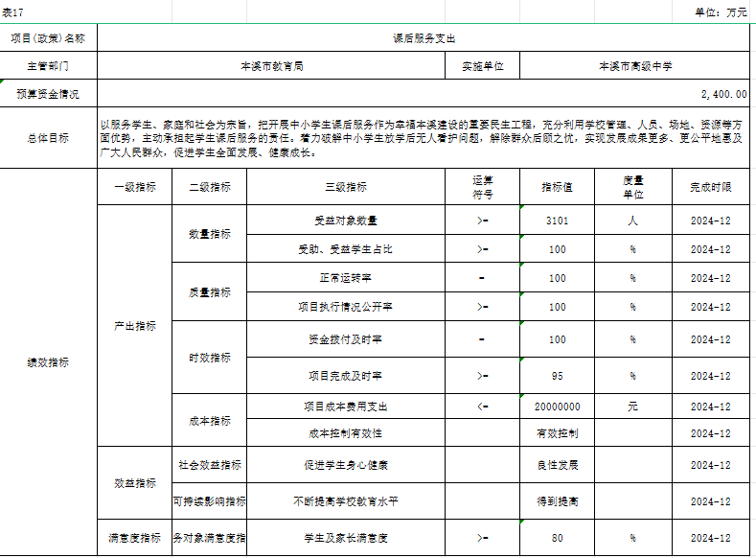Click the 指标值 column header
Image resolution: width=756 pixels, height=558 pixels.
click(558, 187)
